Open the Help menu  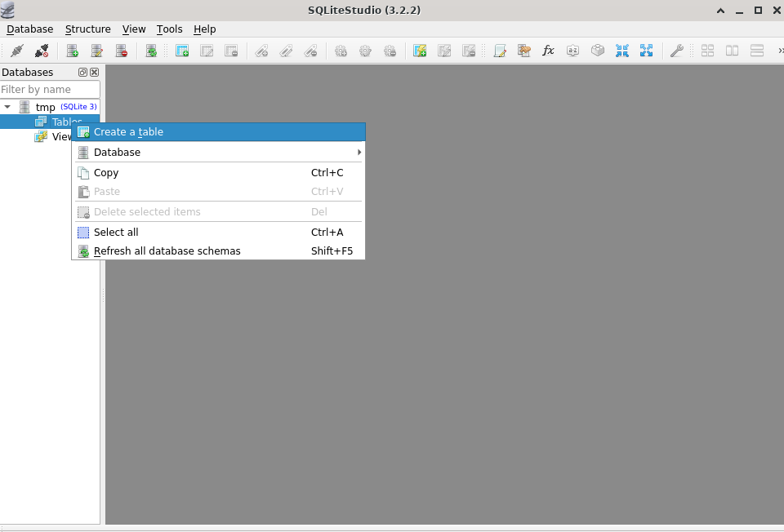coord(204,29)
